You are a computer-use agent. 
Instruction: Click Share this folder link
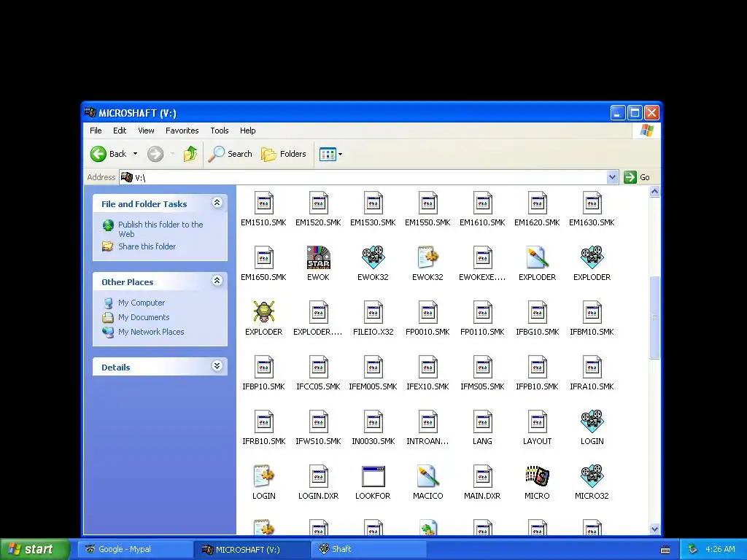tap(147, 246)
